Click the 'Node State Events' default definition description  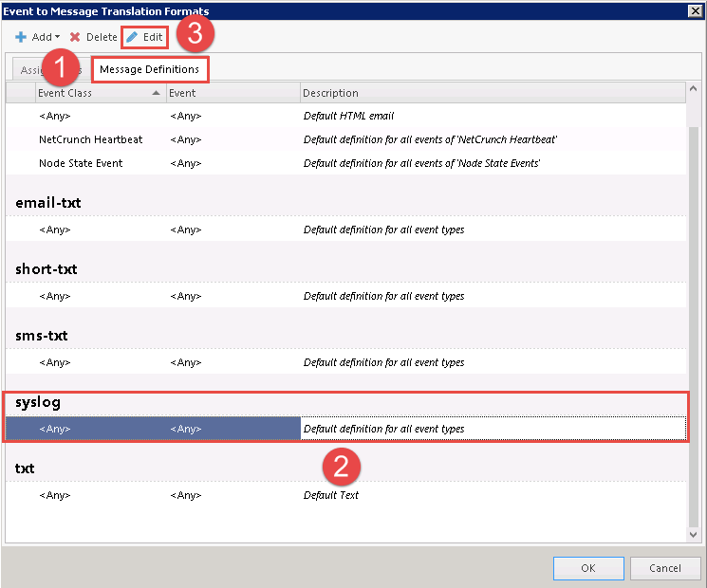pyautogui.click(x=421, y=163)
